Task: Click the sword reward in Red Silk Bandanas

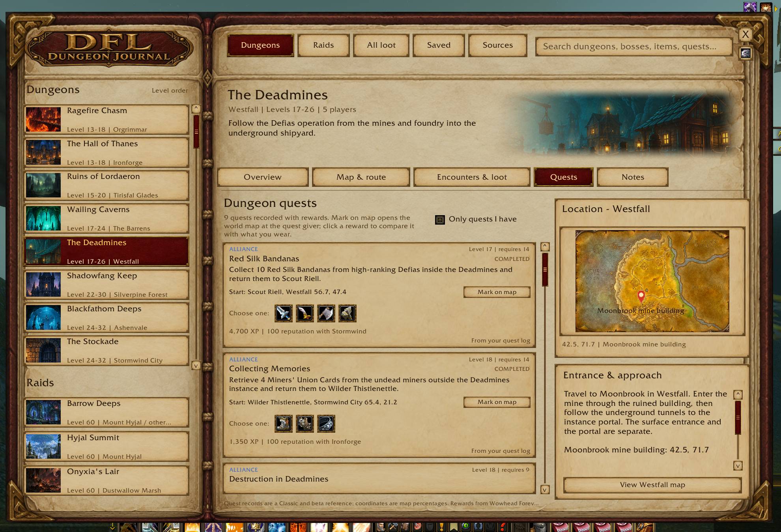Action: click(x=284, y=313)
